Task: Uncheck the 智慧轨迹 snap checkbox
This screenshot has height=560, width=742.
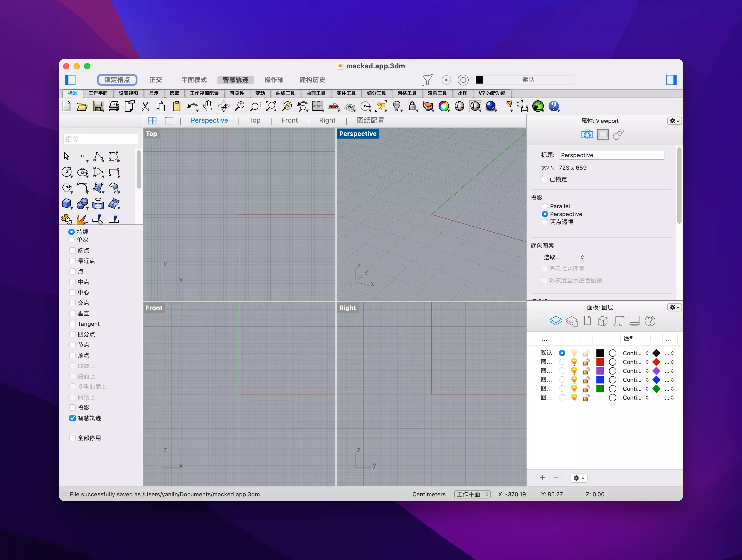Action: tap(73, 418)
